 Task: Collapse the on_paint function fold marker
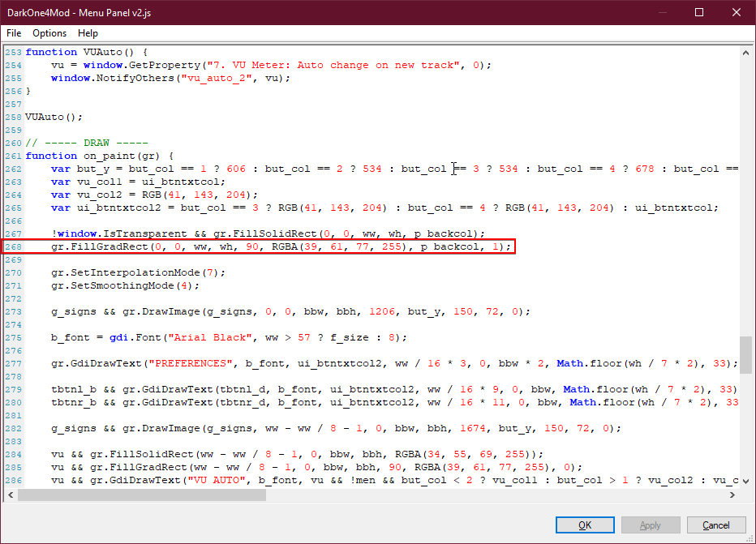[24, 156]
